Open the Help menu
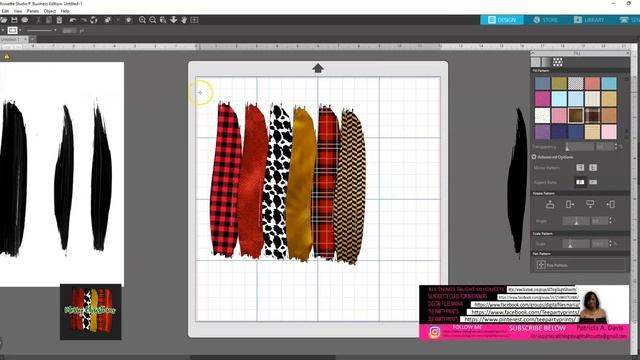 coord(65,11)
